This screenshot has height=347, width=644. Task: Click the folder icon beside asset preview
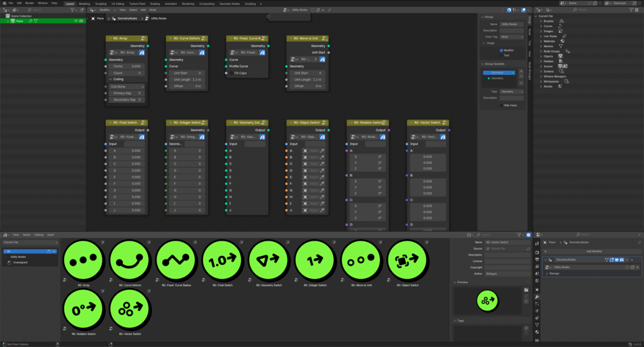(x=526, y=290)
